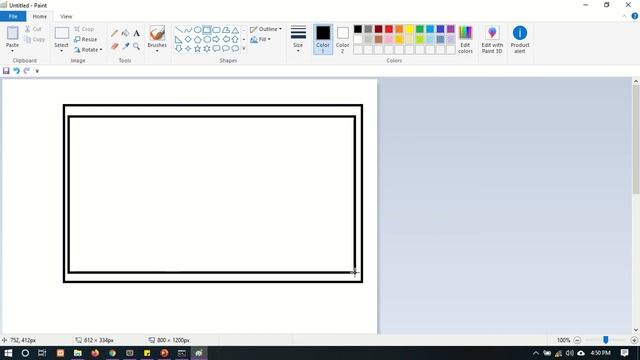Viewport: 640px width, 360px height.
Task: Choose the Triangle shape
Action: (235, 30)
